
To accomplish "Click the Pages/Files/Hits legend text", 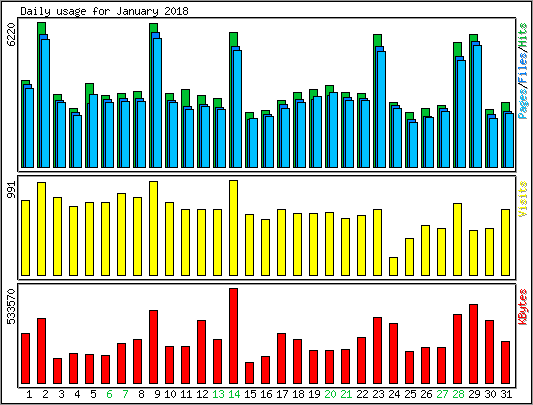I will tap(523, 71).
